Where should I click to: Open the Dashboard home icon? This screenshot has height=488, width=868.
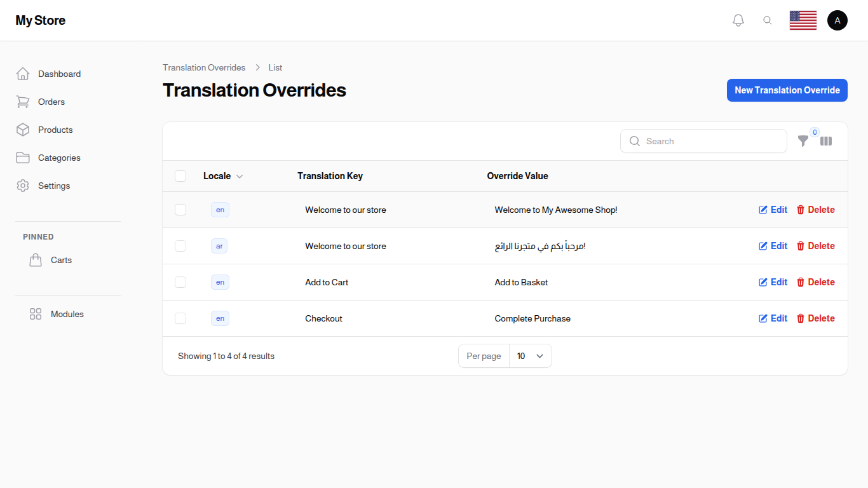pos(23,74)
